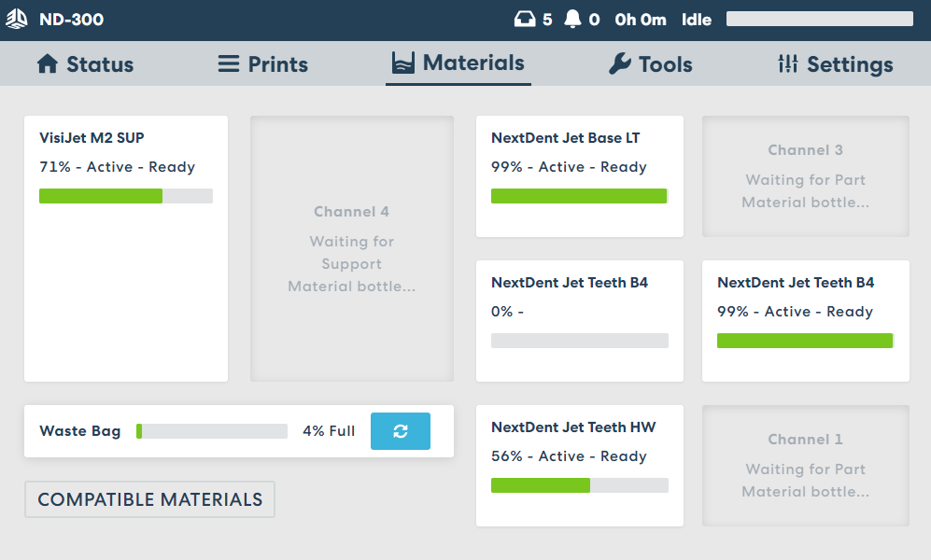
Task: Click the house icon beside Status
Action: [48, 64]
